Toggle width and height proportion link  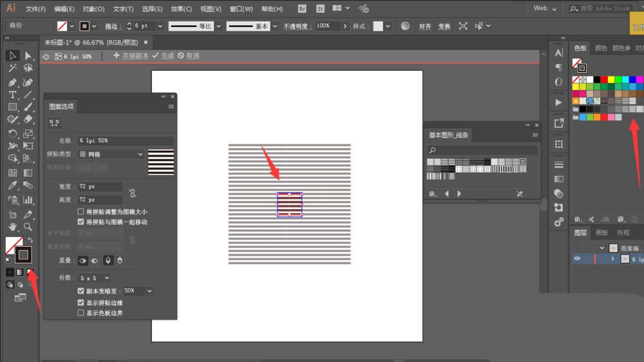point(132,193)
